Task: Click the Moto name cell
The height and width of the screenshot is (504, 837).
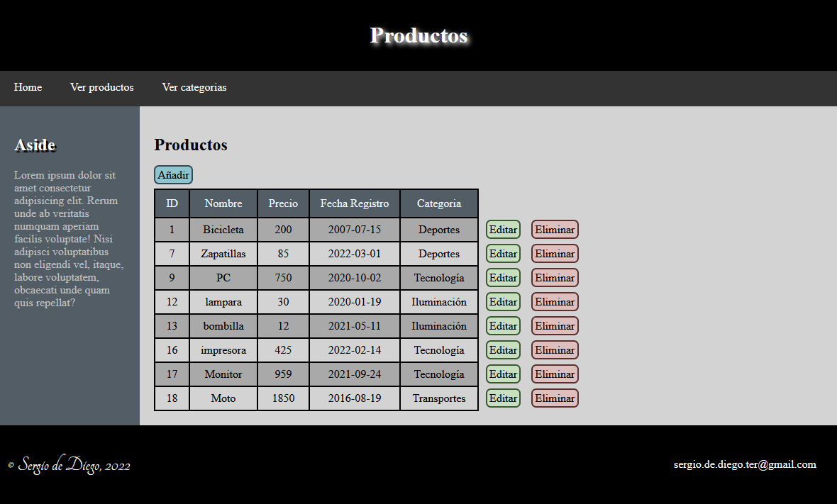Action: click(223, 398)
